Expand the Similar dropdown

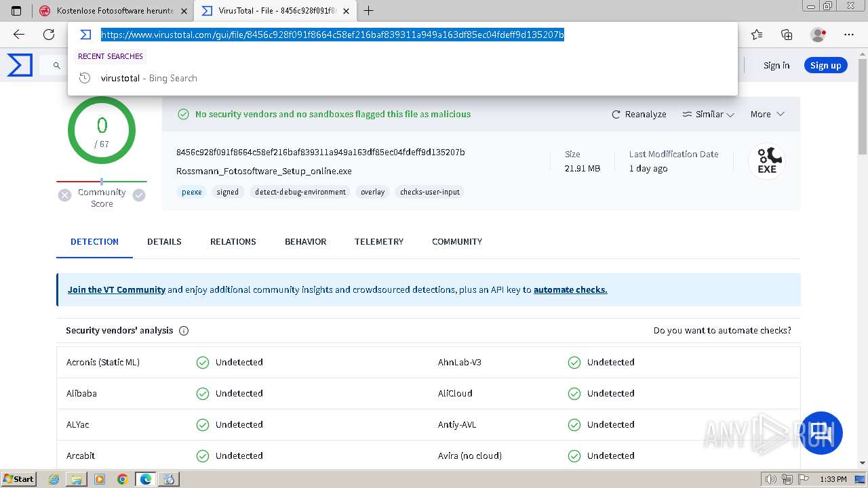pyautogui.click(x=708, y=115)
